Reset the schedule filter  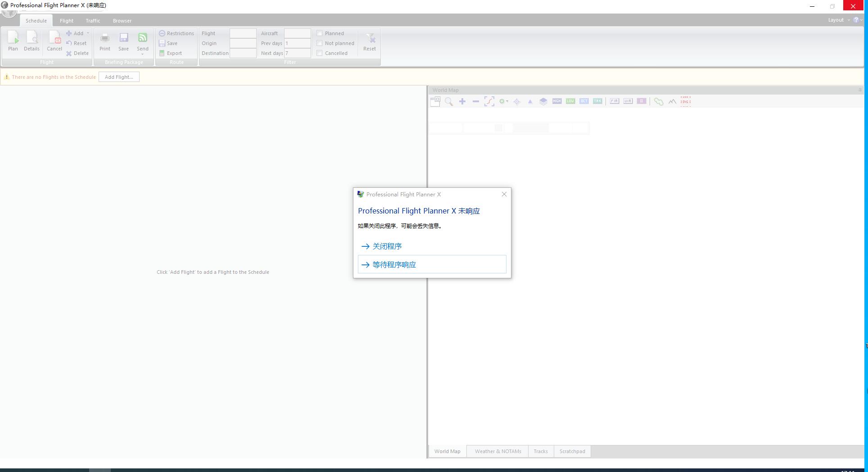(370, 41)
